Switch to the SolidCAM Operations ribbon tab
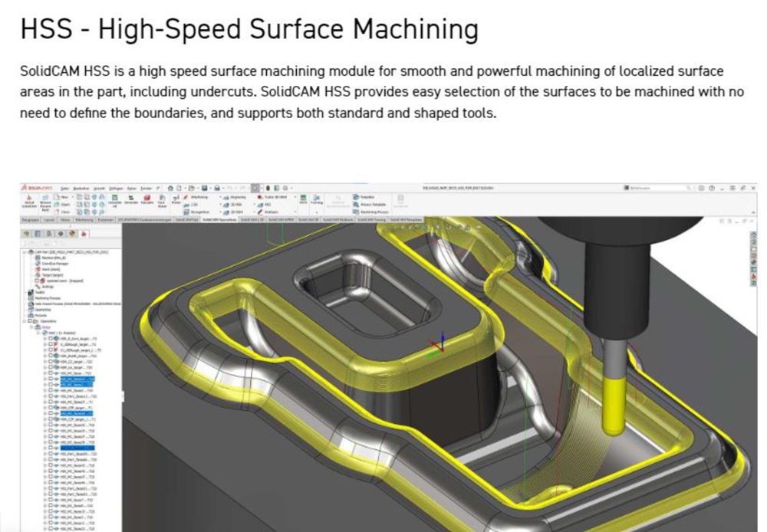Screen dimensions: 767x532 point(219,220)
